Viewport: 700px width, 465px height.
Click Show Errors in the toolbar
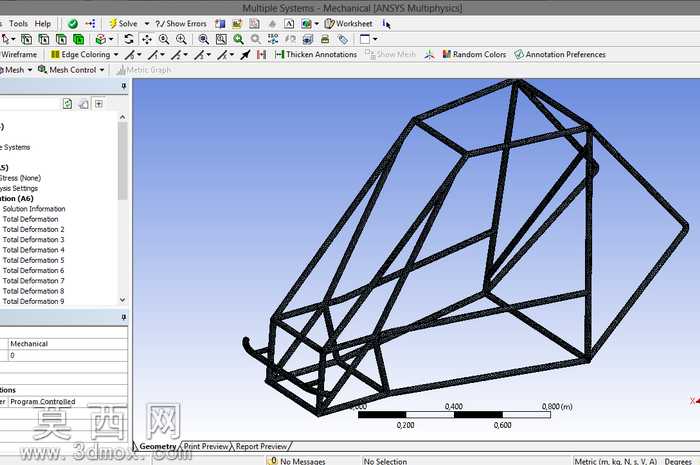pyautogui.click(x=181, y=24)
